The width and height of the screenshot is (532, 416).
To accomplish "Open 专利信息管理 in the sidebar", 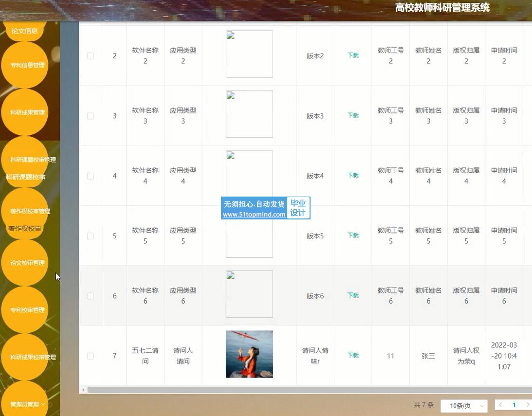I will coord(24,65).
